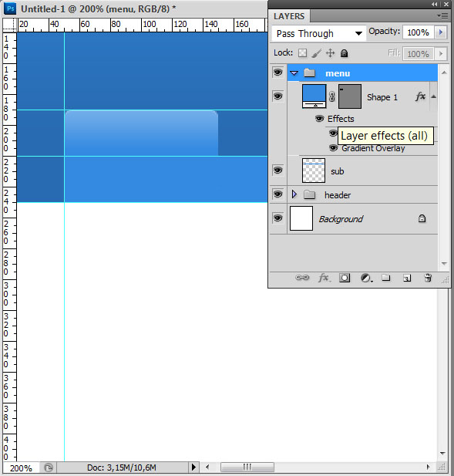Collapse the menu group triangle
The height and width of the screenshot is (476, 454).
[294, 73]
